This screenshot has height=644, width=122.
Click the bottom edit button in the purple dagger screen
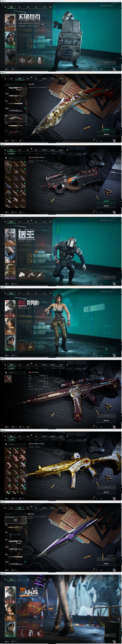click(106, 564)
